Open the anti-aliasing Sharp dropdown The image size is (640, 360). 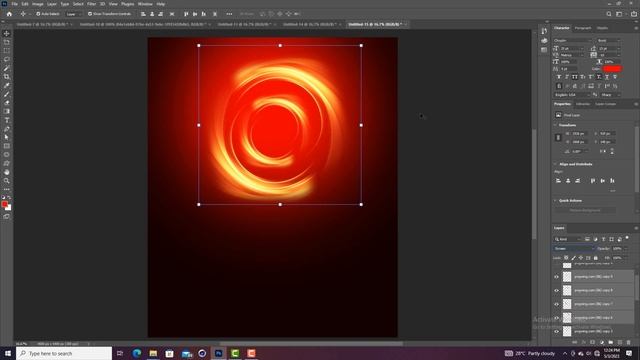(610, 95)
